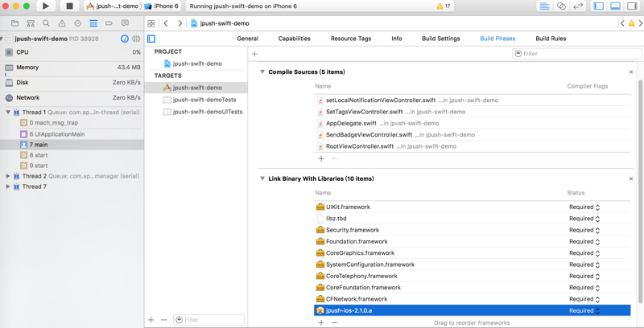644x328 pixels.
Task: Open the Find navigator
Action: click(46, 23)
